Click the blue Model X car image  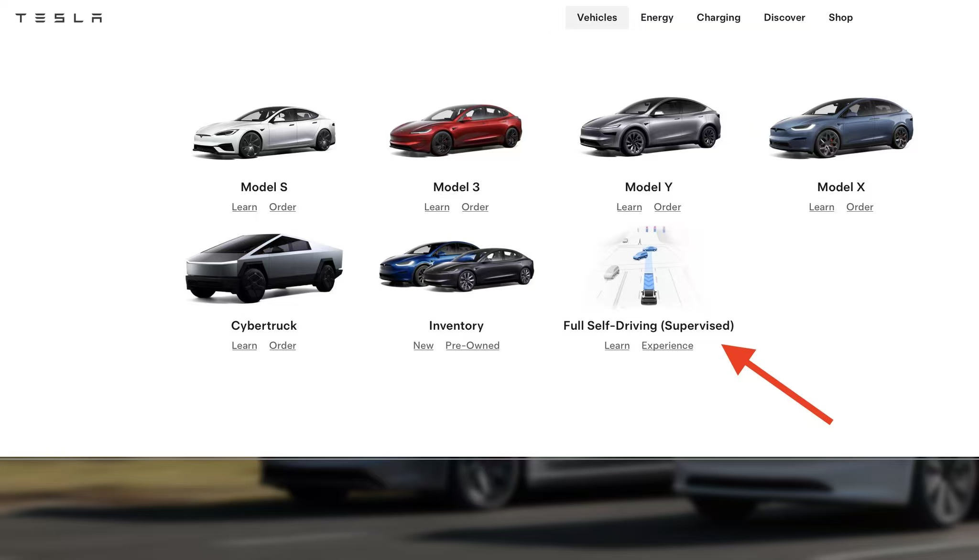click(x=841, y=128)
